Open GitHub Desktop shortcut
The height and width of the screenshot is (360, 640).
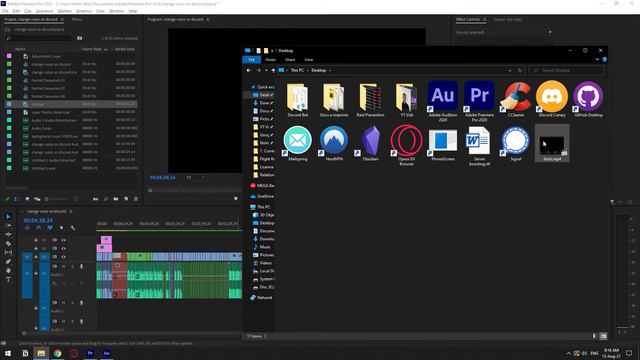pyautogui.click(x=588, y=99)
